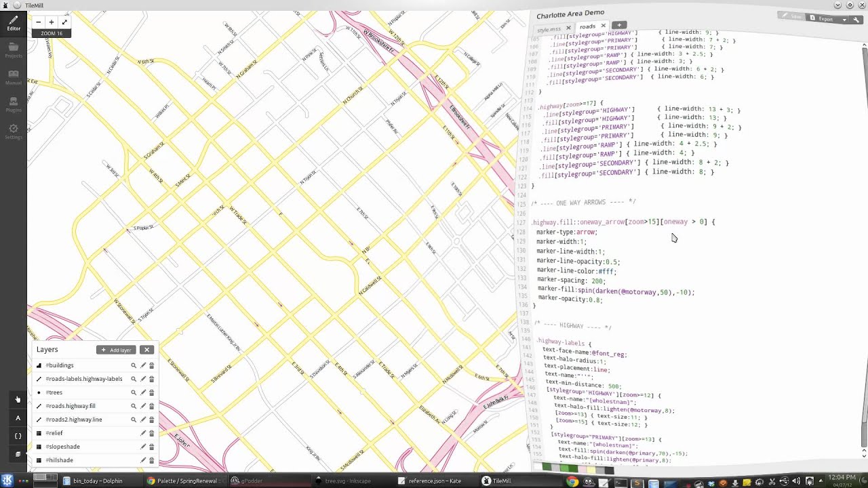Edit the #relief layer

(143, 433)
